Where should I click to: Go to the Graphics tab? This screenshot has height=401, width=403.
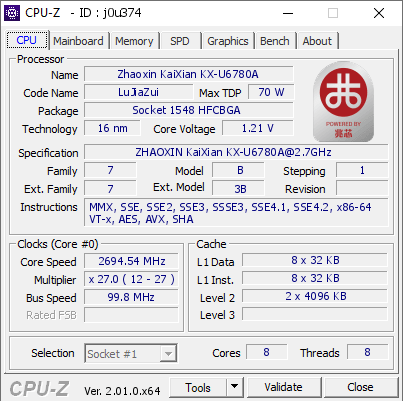228,41
